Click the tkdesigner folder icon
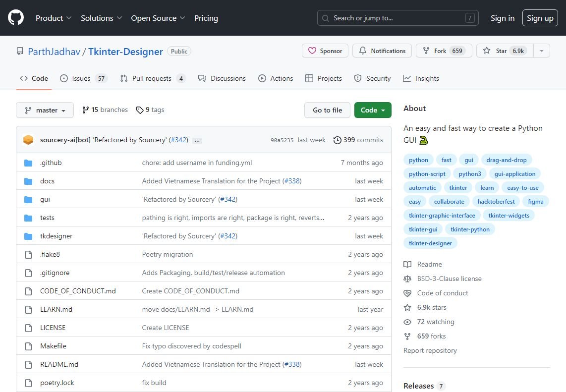The image size is (566, 392). [x=28, y=236]
